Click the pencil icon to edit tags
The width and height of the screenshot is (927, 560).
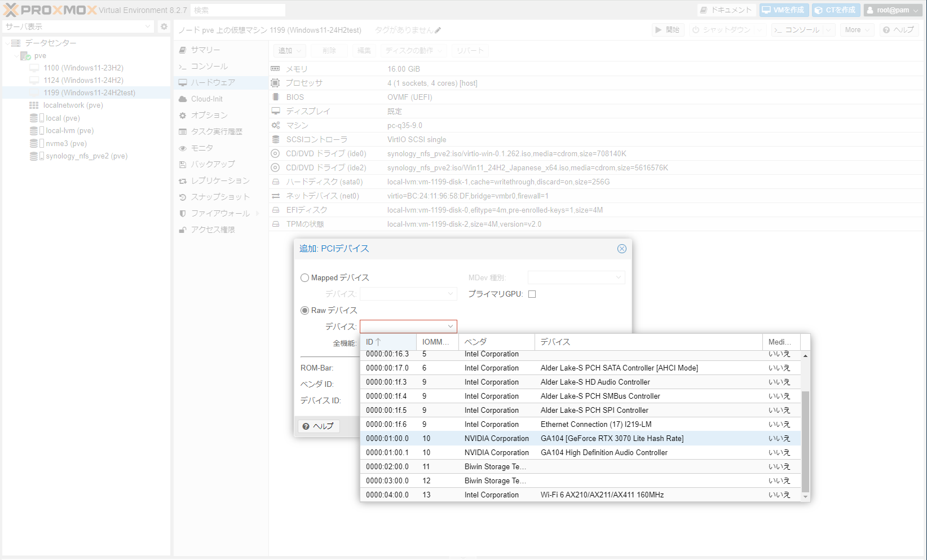[x=438, y=30]
